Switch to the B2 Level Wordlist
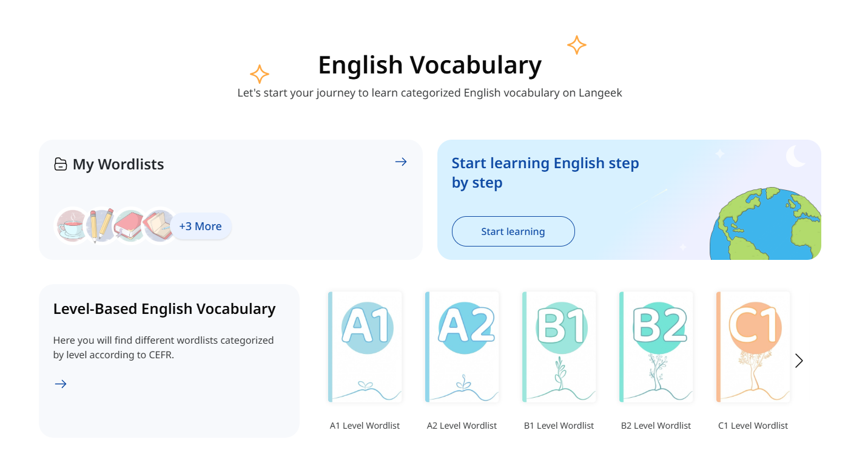 (x=656, y=346)
